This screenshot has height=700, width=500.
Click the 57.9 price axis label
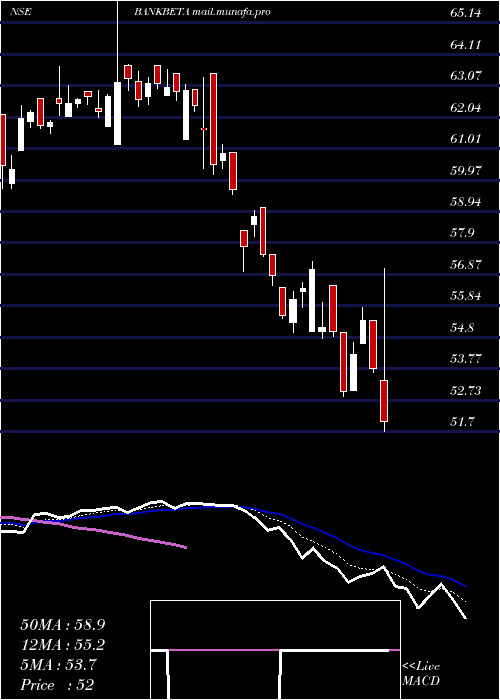point(462,233)
